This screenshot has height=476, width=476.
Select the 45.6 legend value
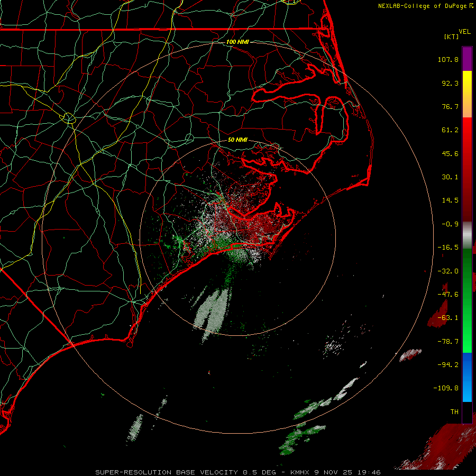click(450, 153)
